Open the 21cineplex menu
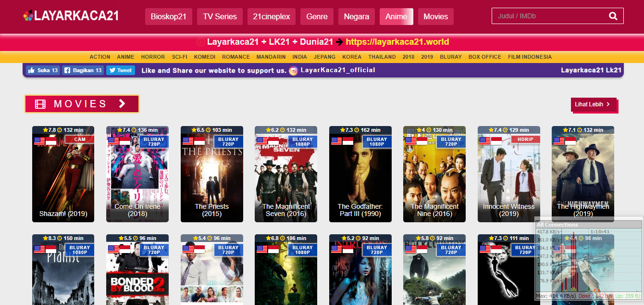The height and width of the screenshot is (305, 644). point(272,16)
